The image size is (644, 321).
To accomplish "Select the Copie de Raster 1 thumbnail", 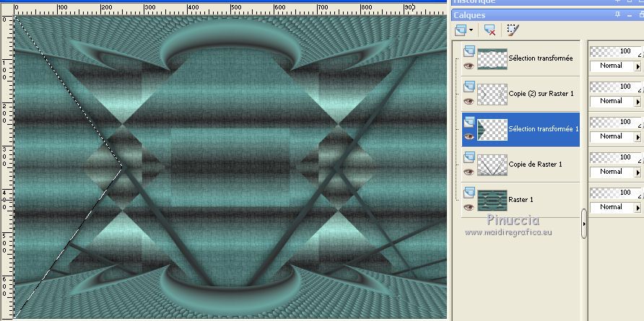I will [x=492, y=165].
